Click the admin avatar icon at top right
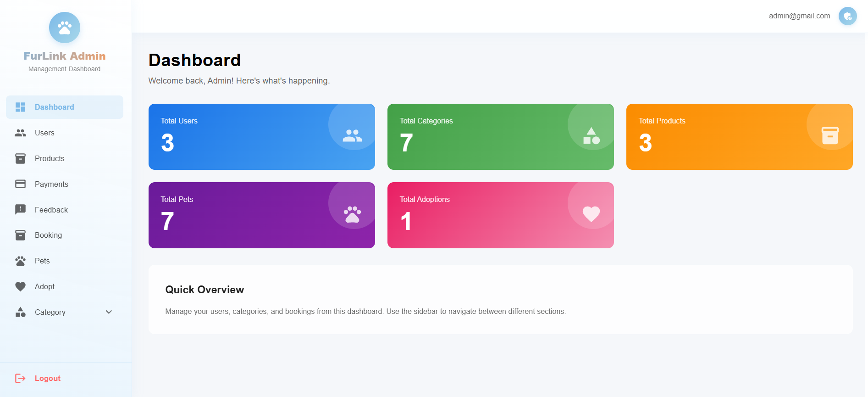This screenshot has width=868, height=397. tap(847, 16)
